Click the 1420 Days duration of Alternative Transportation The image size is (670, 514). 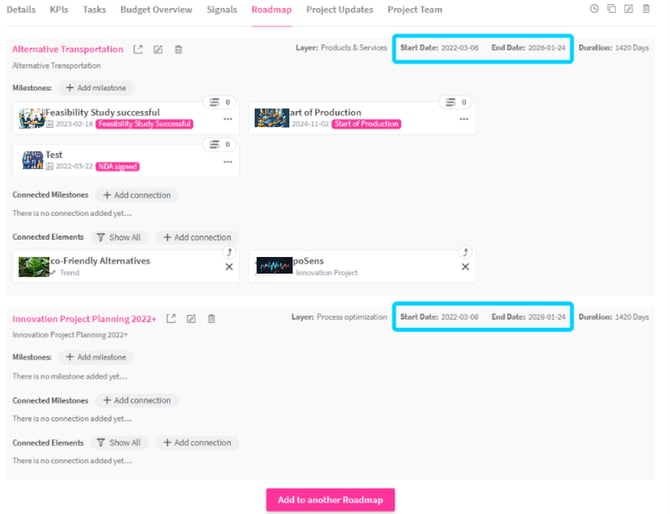point(632,47)
